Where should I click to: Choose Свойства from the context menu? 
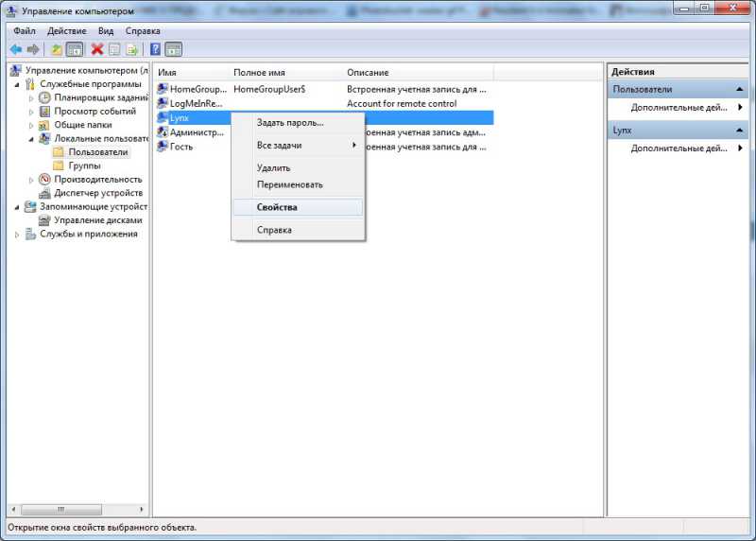click(277, 207)
